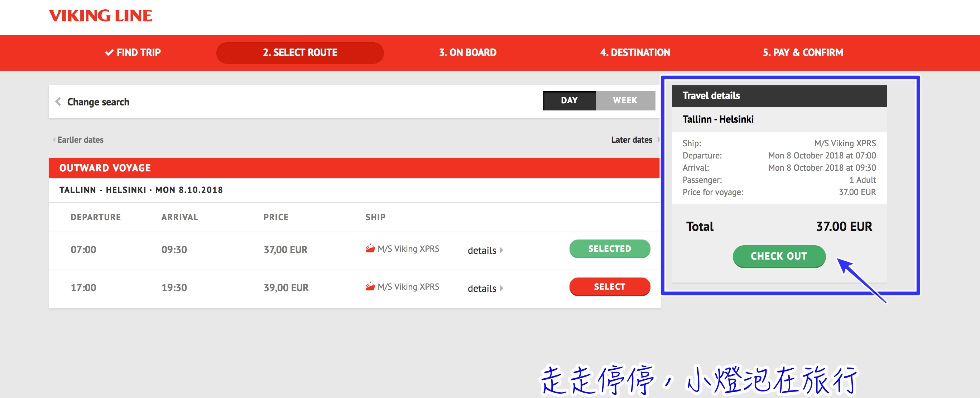Screen dimensions: 980x398
Task: Click the ARRIVAL column header
Action: click(x=179, y=217)
